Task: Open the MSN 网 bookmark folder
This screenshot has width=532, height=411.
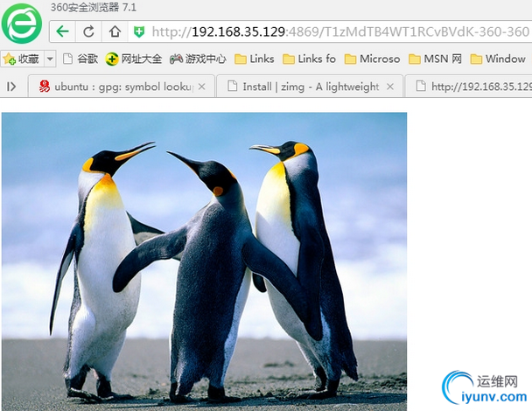Action: coord(435,59)
